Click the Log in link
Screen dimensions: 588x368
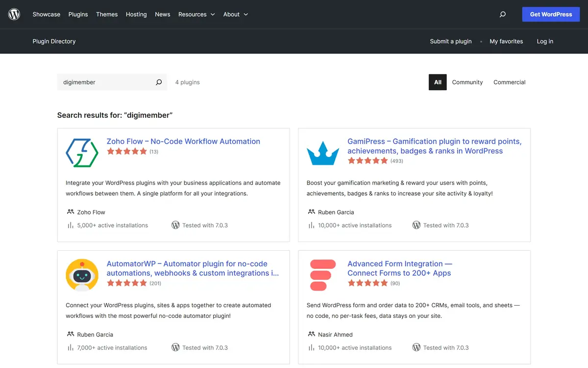pyautogui.click(x=545, y=41)
